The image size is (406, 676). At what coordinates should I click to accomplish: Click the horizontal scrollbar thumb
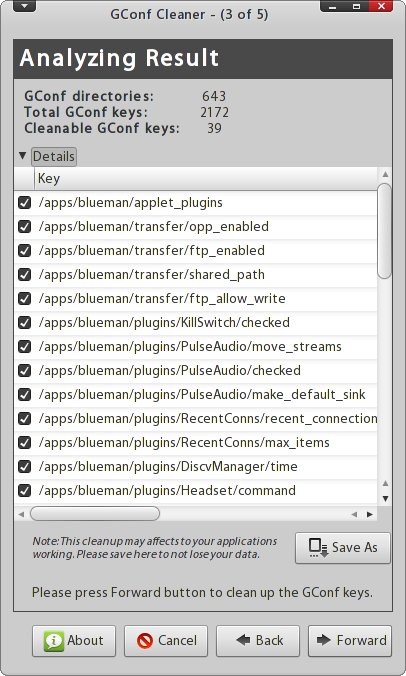point(95,513)
